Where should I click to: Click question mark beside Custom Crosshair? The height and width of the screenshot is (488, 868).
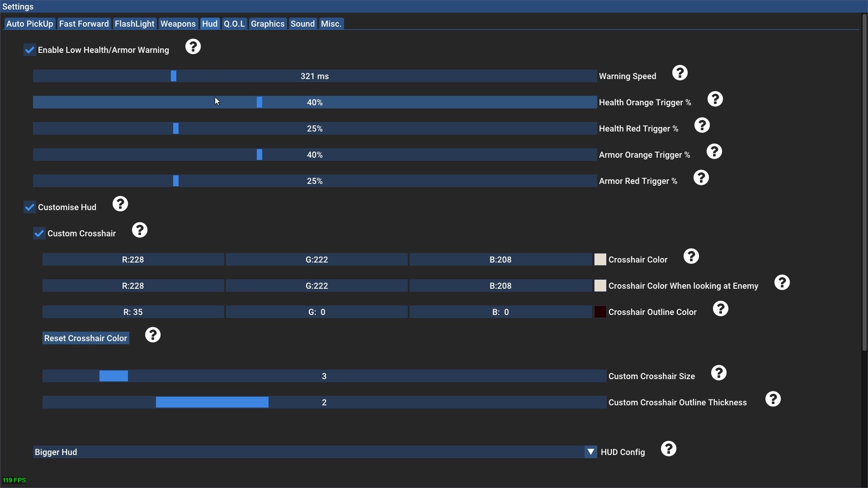click(140, 230)
